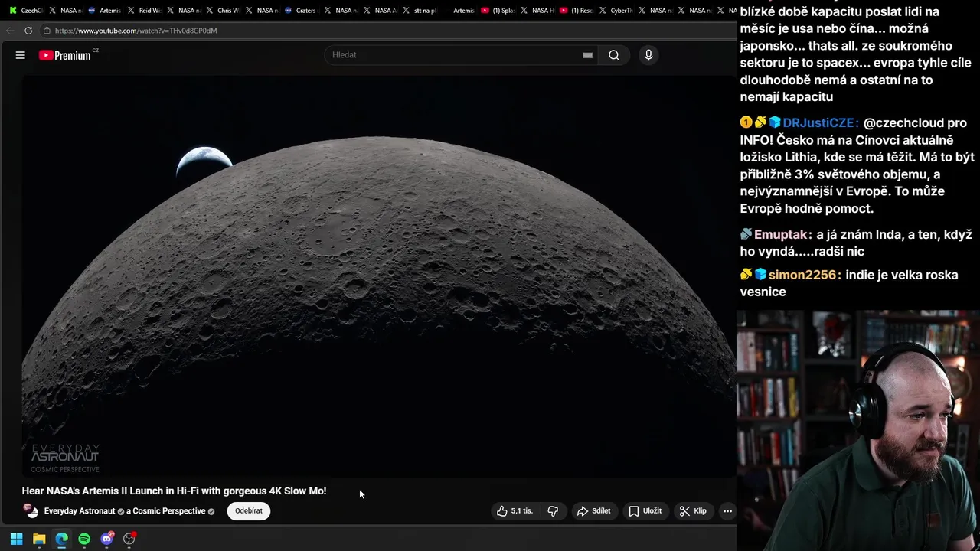Screen dimensions: 980x551
Task: Open more actions three-dot menu
Action: pyautogui.click(x=727, y=511)
